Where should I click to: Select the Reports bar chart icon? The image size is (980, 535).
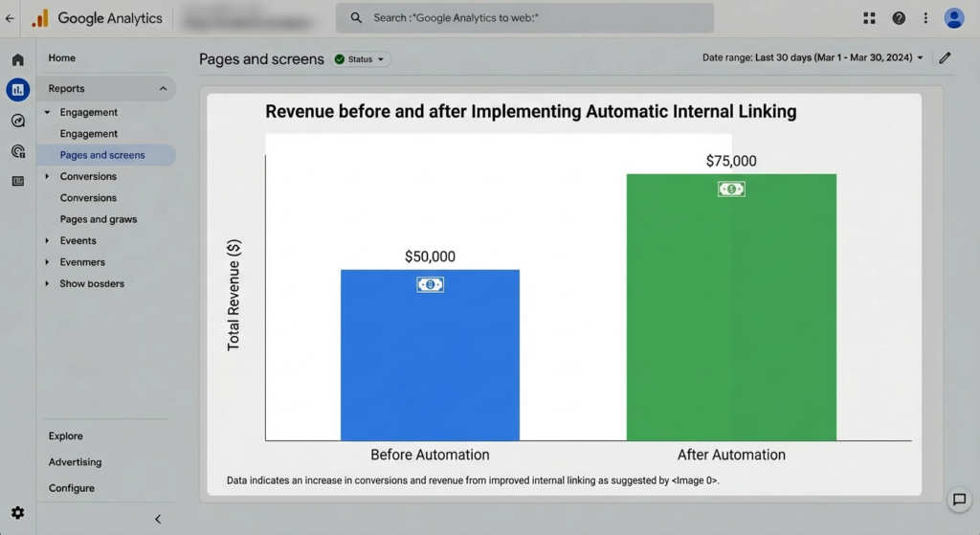(17, 90)
